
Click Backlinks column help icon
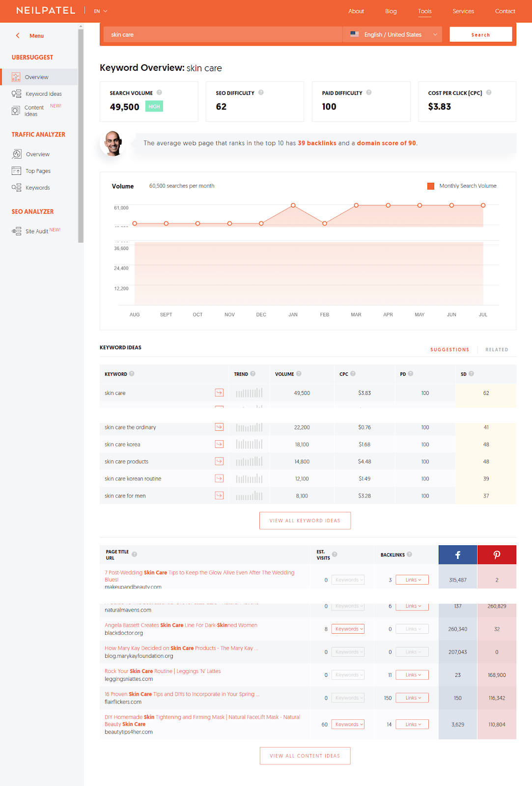pos(409,554)
